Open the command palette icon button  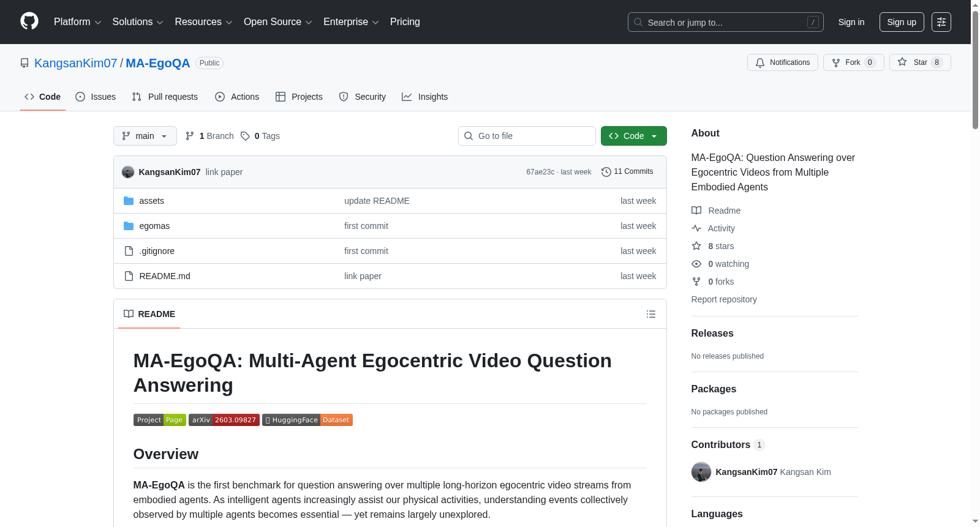(x=941, y=22)
